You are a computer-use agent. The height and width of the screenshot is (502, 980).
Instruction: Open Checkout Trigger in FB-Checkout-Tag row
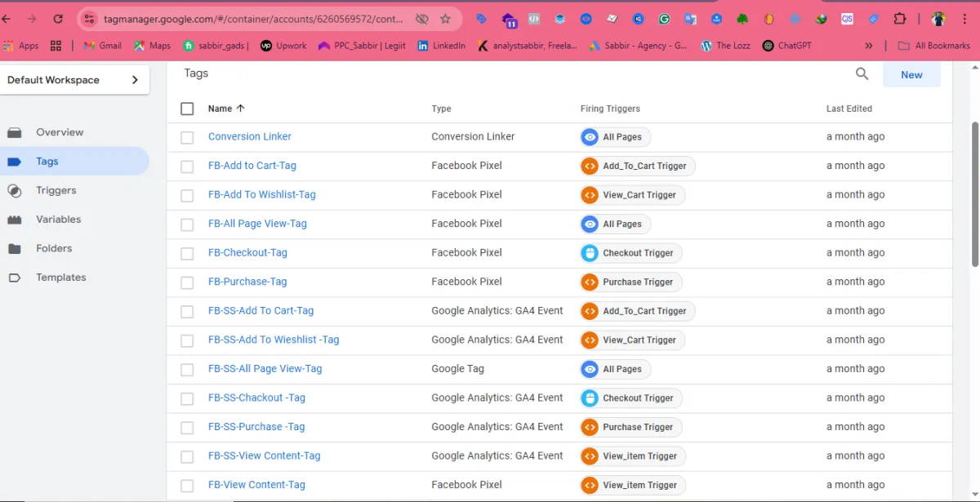pyautogui.click(x=630, y=253)
